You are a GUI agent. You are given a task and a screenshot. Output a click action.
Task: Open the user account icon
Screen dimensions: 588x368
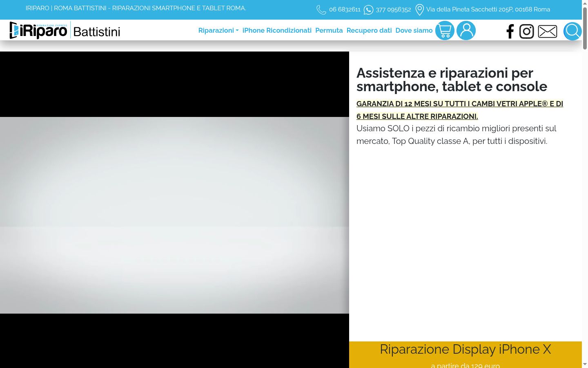[466, 31]
